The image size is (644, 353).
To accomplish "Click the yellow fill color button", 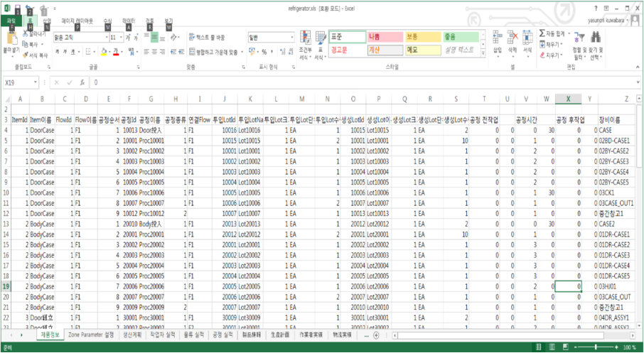I will tap(104, 51).
